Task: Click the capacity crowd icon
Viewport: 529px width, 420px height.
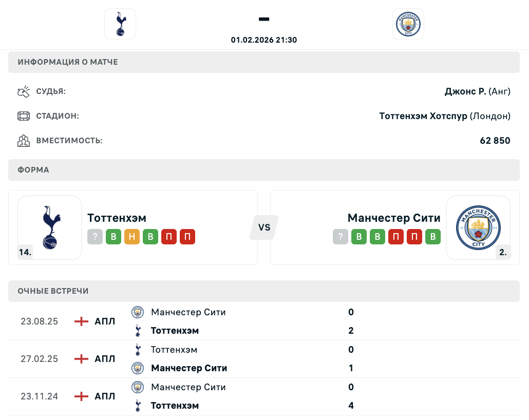Action: pos(24,140)
